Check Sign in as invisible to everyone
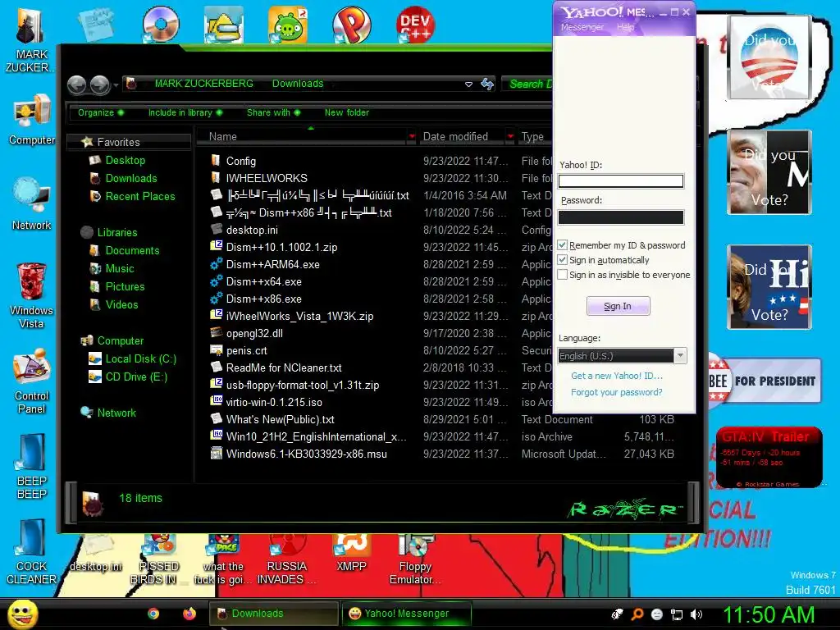The height and width of the screenshot is (630, 840). (563, 275)
